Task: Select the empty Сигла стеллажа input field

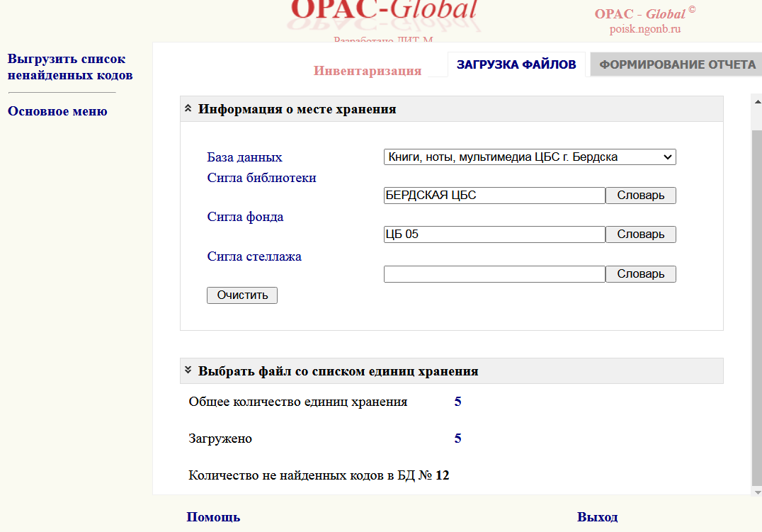Action: (x=494, y=274)
